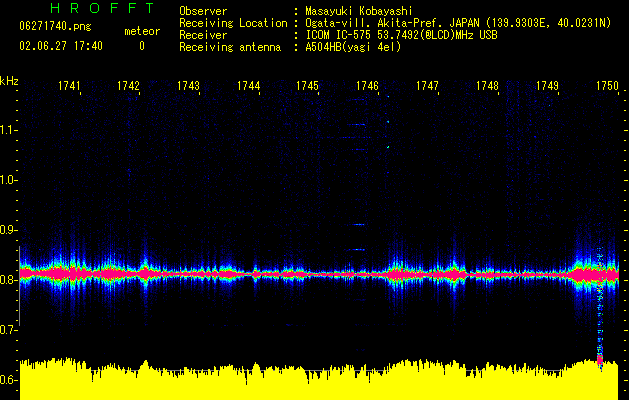
Task: Click the meteor count label
Action: coord(142,31)
